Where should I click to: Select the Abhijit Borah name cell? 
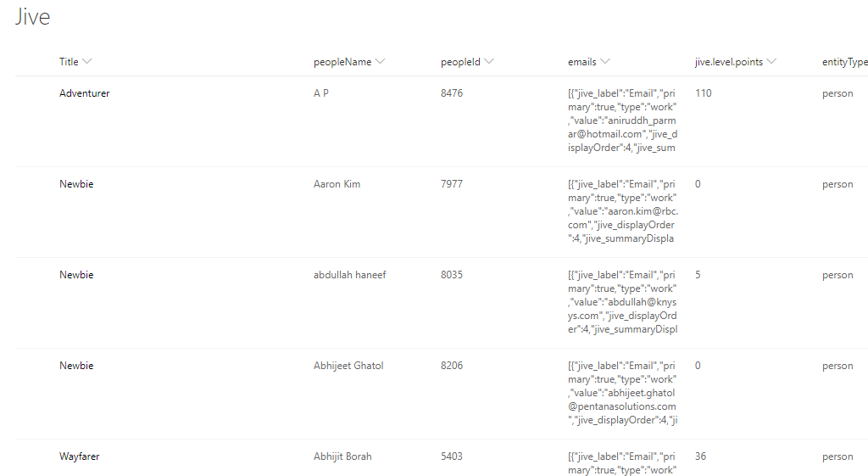[x=344, y=456]
